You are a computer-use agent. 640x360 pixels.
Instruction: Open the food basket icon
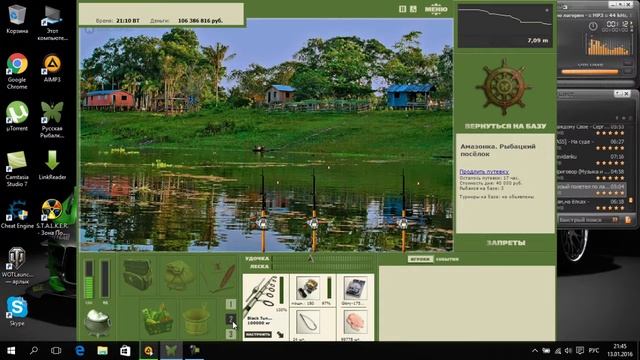click(x=157, y=319)
